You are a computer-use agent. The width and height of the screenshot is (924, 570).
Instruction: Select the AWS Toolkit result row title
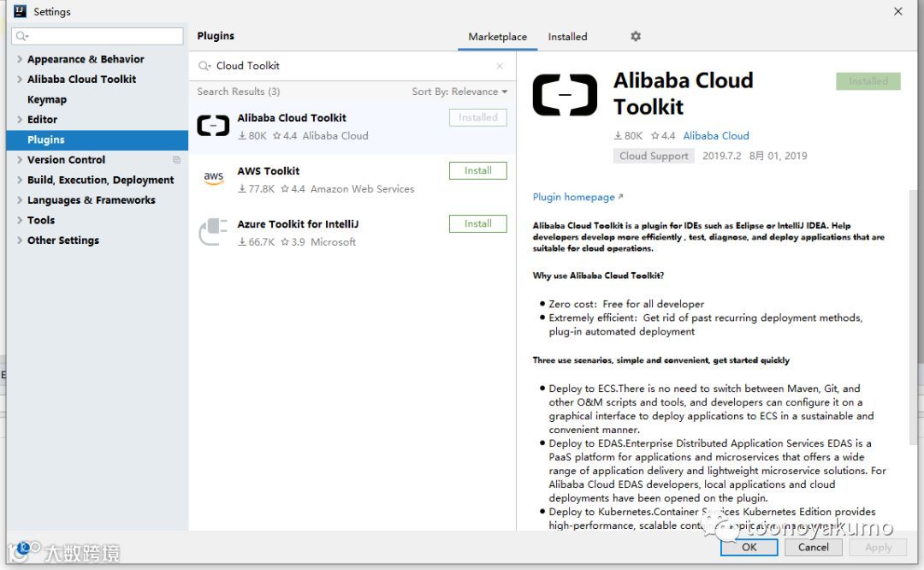click(x=268, y=171)
